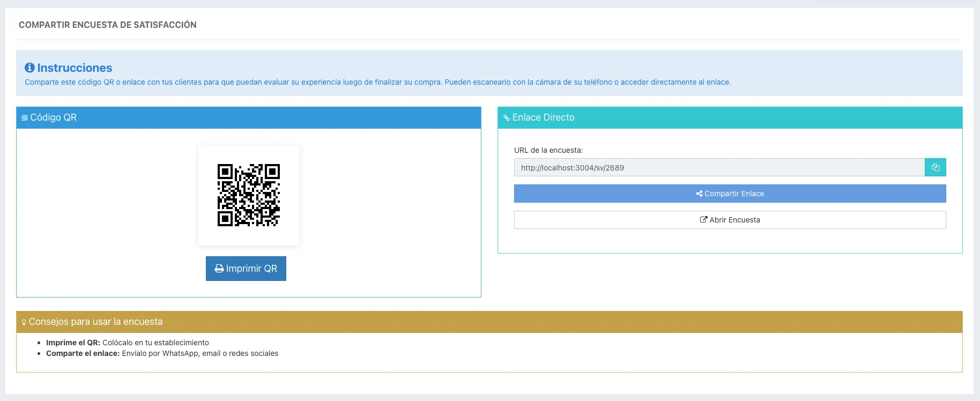Screen dimensions: 980x401
Task: Click the link icon in the Enlace Directo header
Action: point(507,118)
